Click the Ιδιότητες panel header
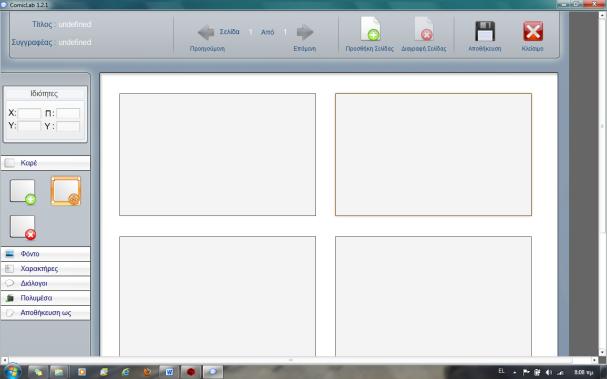This screenshot has width=607, height=379. (x=44, y=94)
